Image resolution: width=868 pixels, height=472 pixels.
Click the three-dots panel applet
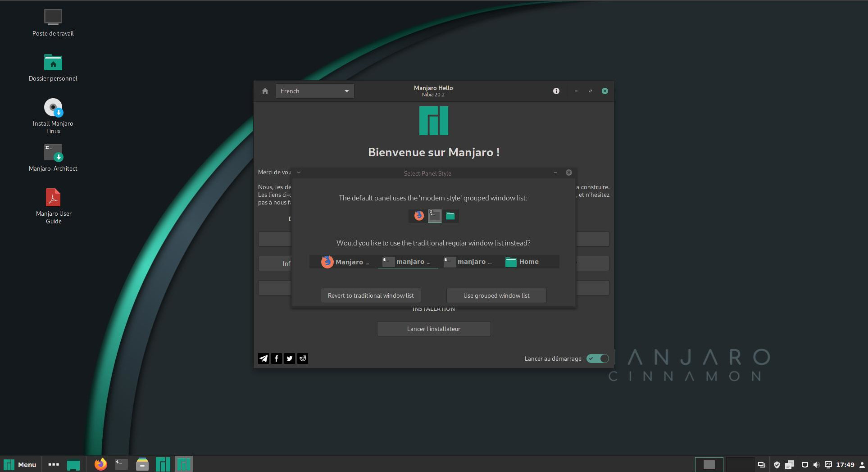tap(54, 464)
